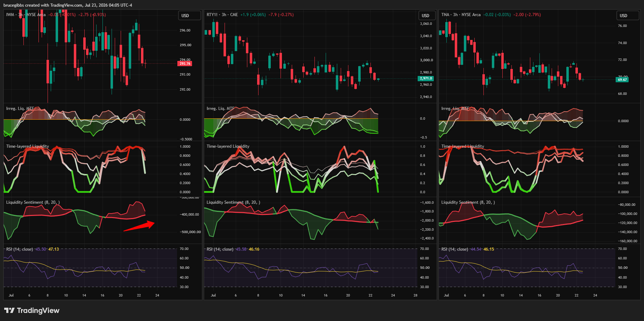Viewport: 644px width, 321px height.
Task: Click the RTY1! change value -7.9 (-0.27%)
Action: pos(281,15)
